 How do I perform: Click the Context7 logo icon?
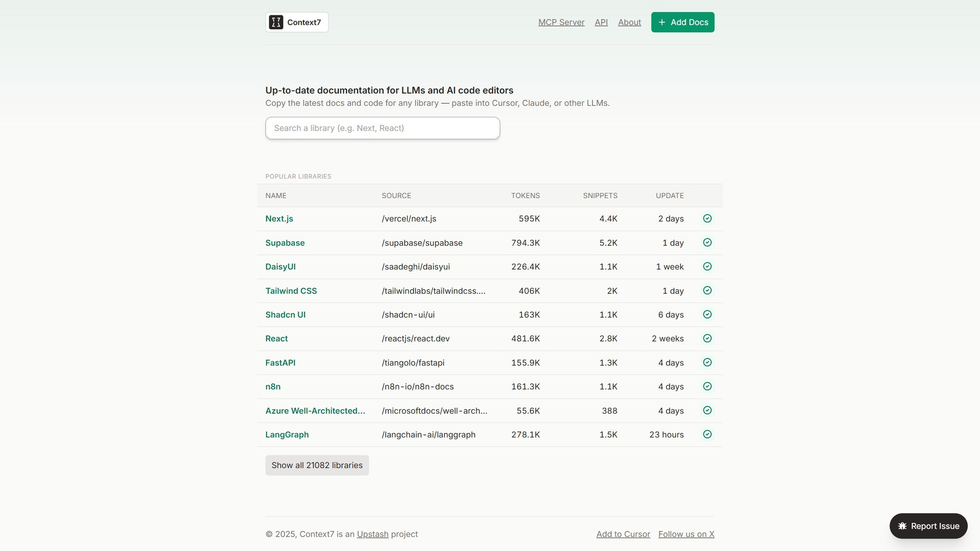click(276, 22)
